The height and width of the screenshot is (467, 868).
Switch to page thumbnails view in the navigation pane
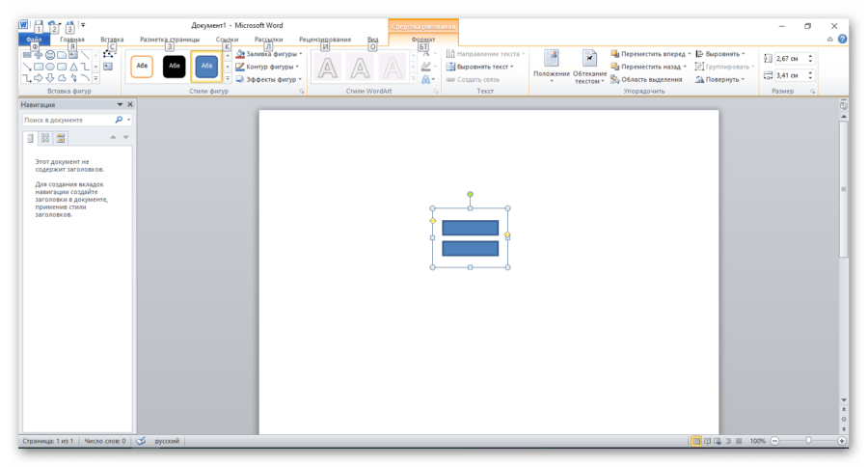click(x=45, y=138)
